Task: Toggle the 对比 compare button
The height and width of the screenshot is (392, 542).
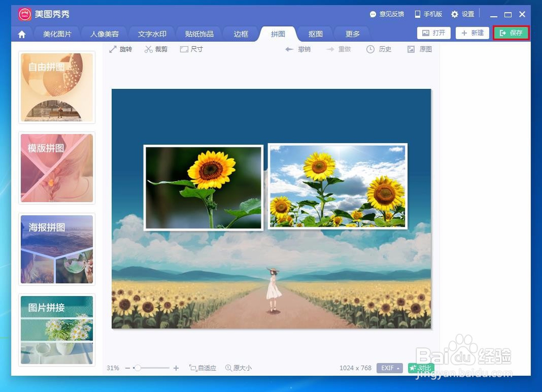Action: click(421, 368)
